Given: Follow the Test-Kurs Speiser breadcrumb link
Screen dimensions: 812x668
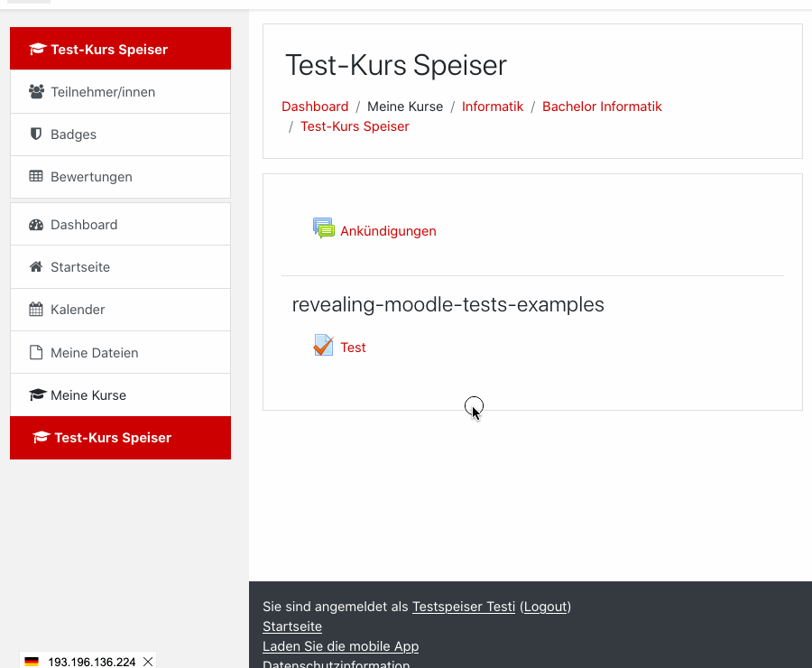Looking at the screenshot, I should 355,126.
